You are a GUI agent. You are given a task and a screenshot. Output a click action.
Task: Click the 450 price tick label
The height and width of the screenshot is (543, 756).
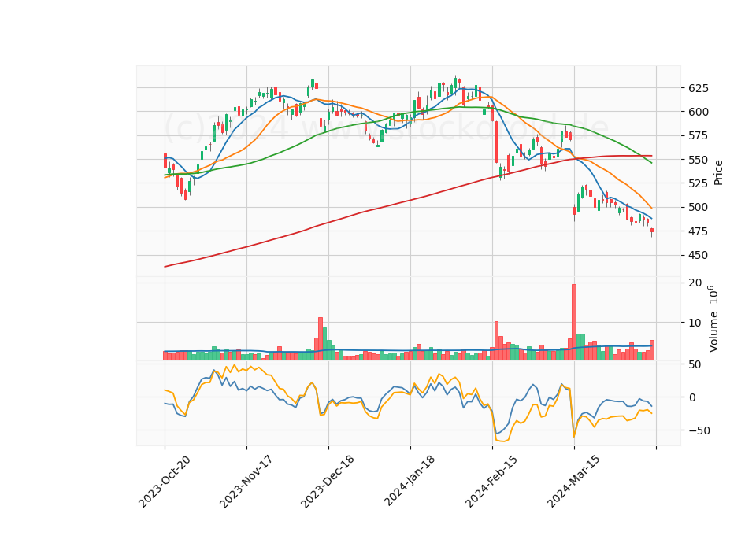pyautogui.click(x=695, y=255)
